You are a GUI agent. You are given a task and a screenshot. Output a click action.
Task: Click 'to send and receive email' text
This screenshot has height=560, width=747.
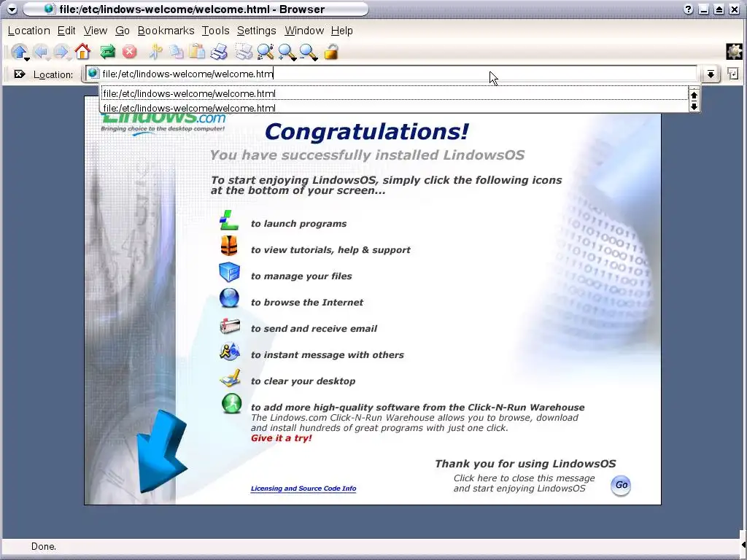(314, 329)
